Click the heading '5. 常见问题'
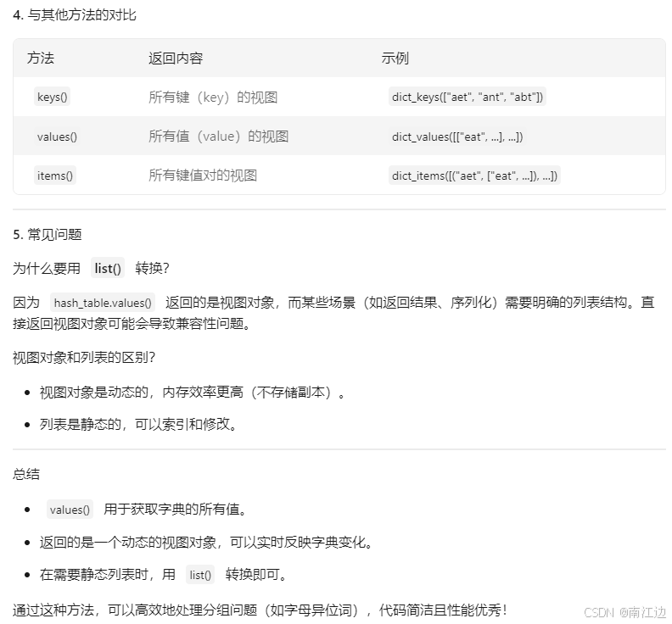This screenshot has height=624, width=672. coord(48,235)
